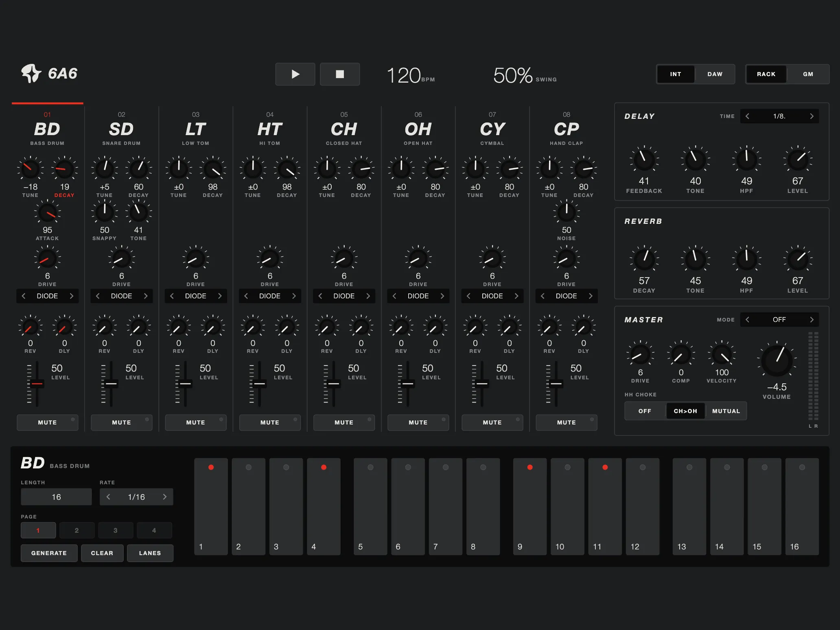
Task: Click the Reverb Level knob
Action: (x=798, y=260)
